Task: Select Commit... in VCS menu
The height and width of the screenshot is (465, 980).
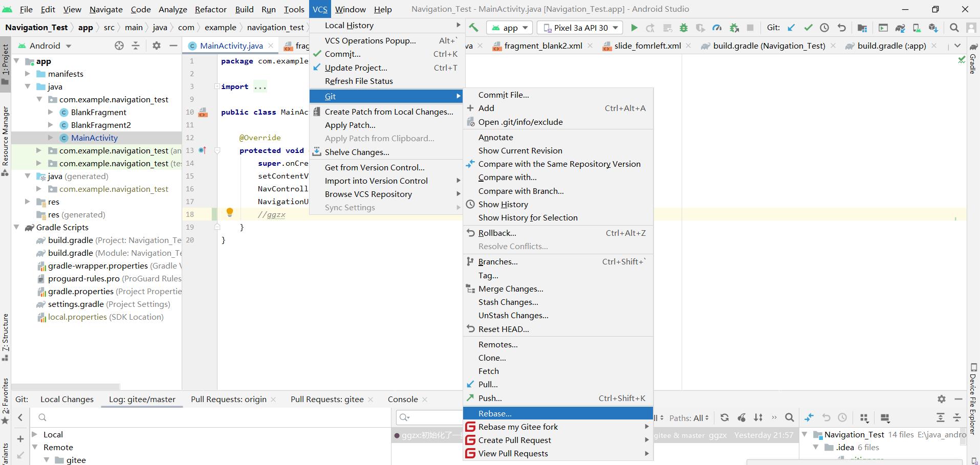Action: pyautogui.click(x=387, y=54)
